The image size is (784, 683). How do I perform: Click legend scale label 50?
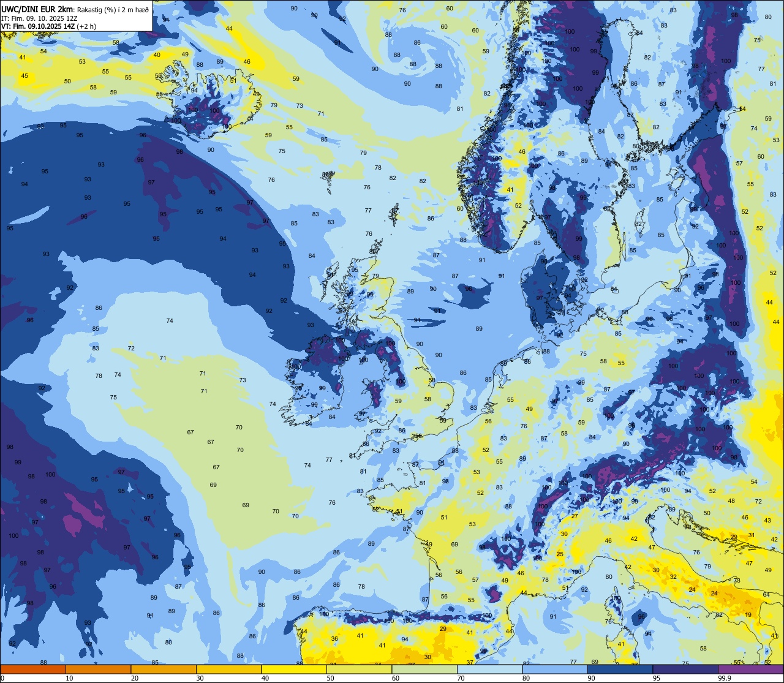click(x=330, y=678)
